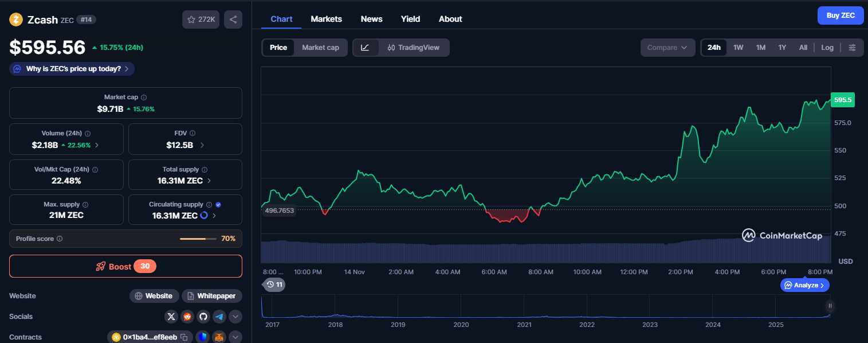Open the Reddit social link
This screenshot has height=343, width=868.
click(x=187, y=317)
